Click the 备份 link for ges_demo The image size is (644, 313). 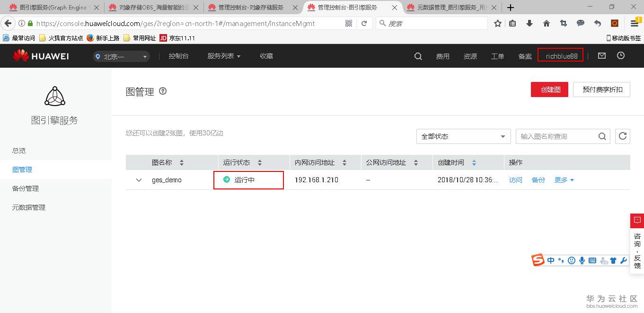pos(538,180)
